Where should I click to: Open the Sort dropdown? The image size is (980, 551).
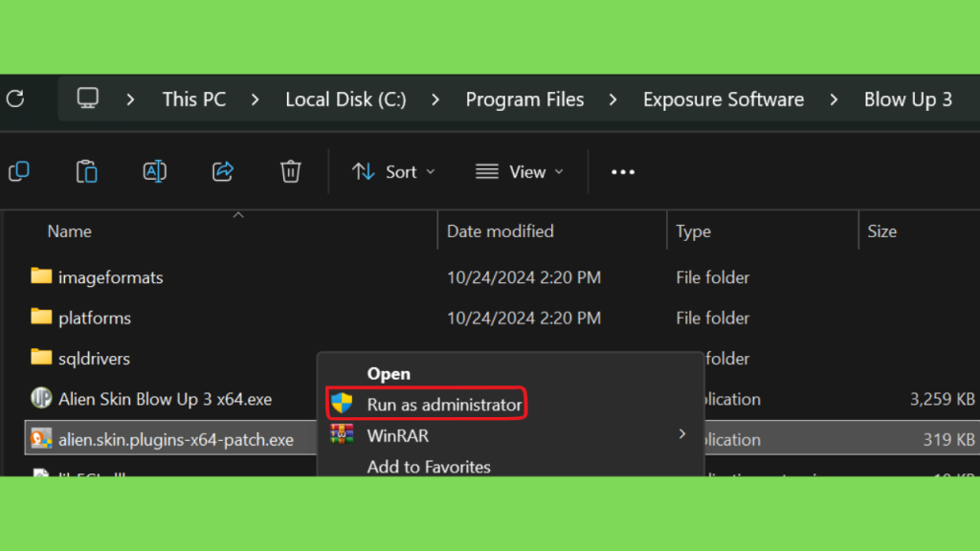(x=393, y=172)
